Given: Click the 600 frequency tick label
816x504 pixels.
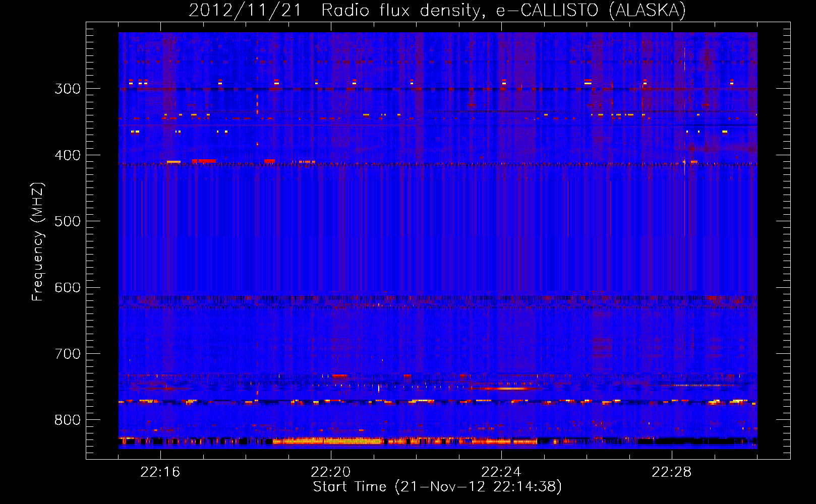Looking at the screenshot, I should click(68, 288).
